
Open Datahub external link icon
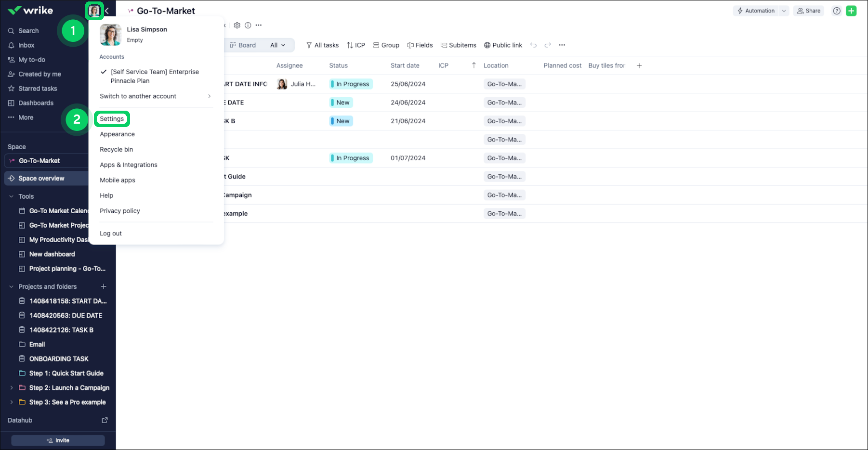(x=105, y=420)
